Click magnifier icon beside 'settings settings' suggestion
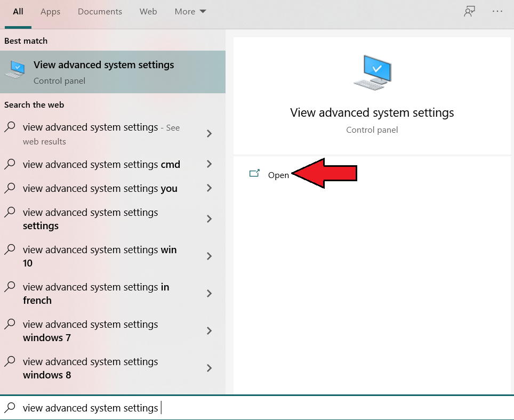514x420 pixels. [x=10, y=212]
